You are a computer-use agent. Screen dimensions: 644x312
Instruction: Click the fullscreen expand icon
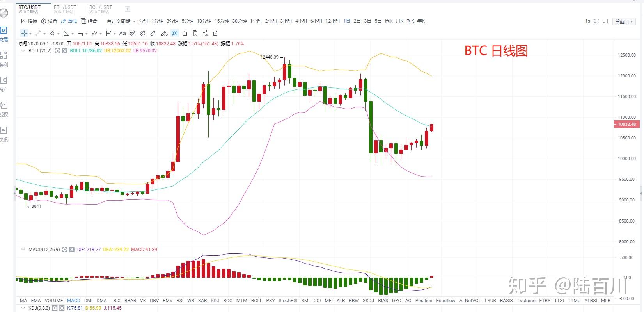click(596, 21)
